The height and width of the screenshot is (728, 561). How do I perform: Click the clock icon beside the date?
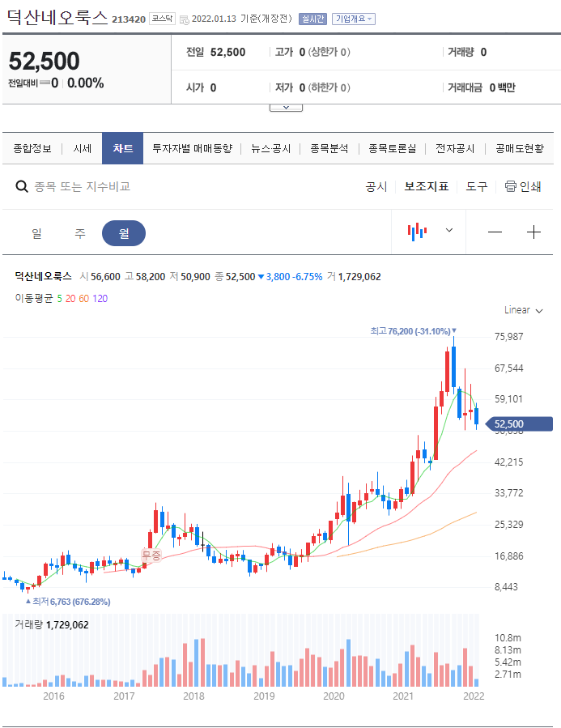185,20
